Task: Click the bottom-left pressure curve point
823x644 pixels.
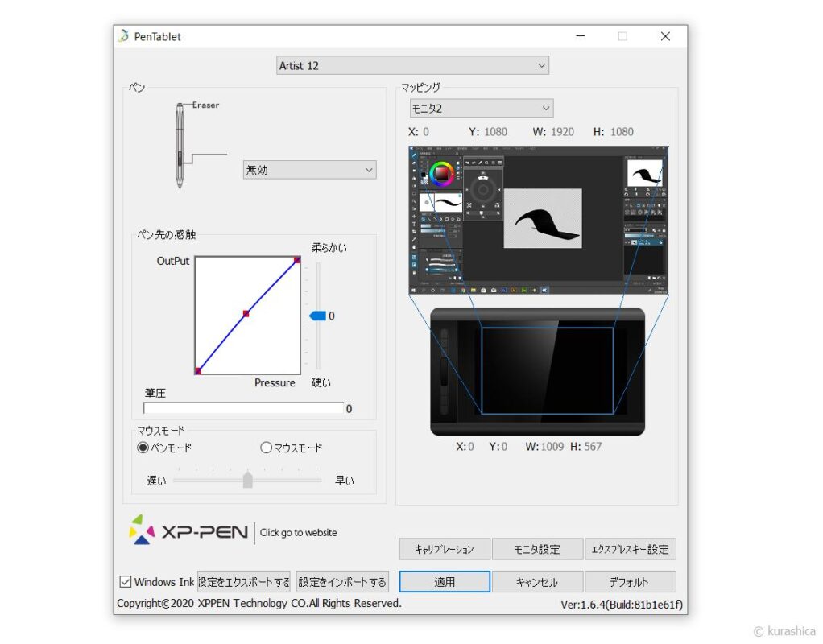Action: [x=198, y=371]
